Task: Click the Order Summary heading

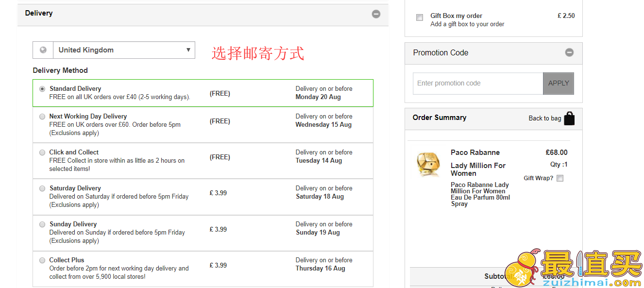Action: tap(440, 118)
